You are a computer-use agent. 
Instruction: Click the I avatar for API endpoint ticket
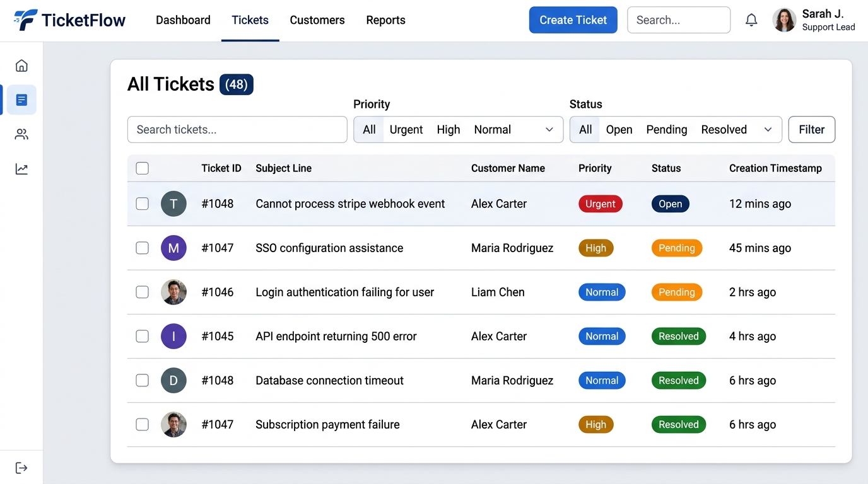[x=173, y=336]
